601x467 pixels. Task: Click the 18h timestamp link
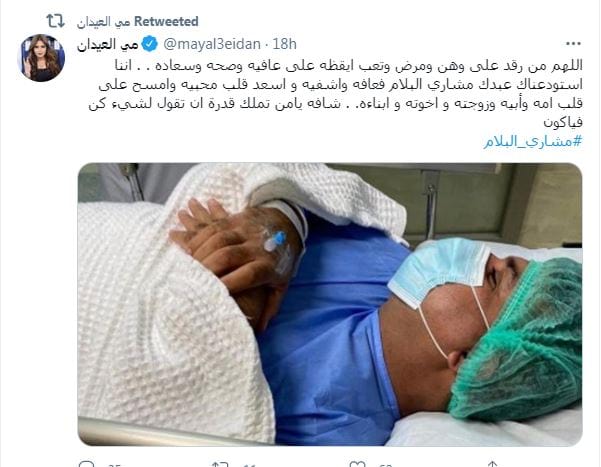click(x=284, y=44)
